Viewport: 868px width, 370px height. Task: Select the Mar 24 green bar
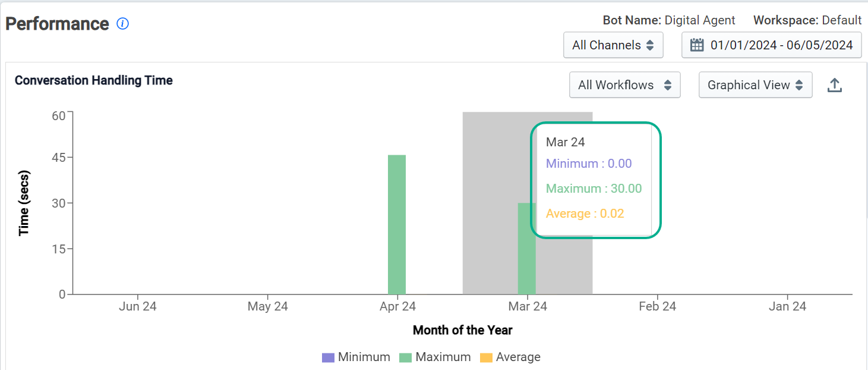[526, 249]
